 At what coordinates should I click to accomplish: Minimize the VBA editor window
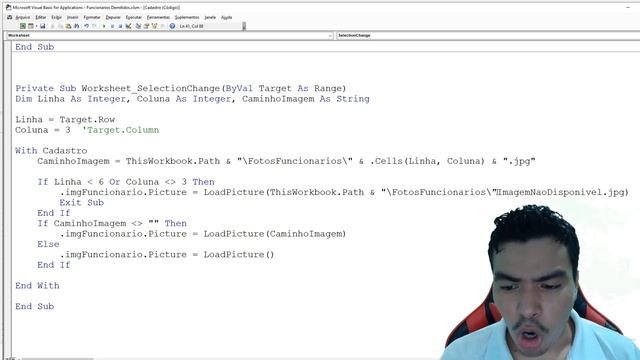[x=628, y=7]
